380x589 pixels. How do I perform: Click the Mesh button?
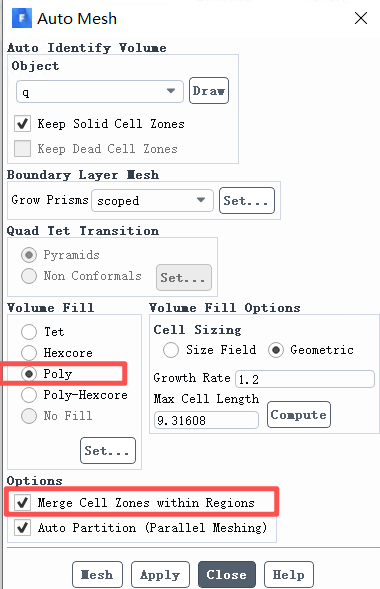pos(97,574)
